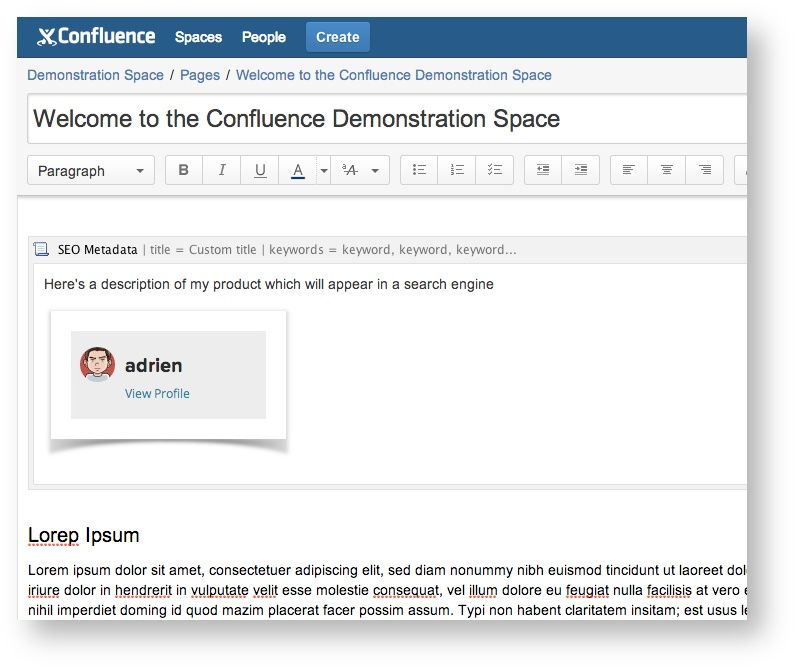Screen dimensions: 795x668
Task: Indent the current paragraph
Action: [x=581, y=170]
